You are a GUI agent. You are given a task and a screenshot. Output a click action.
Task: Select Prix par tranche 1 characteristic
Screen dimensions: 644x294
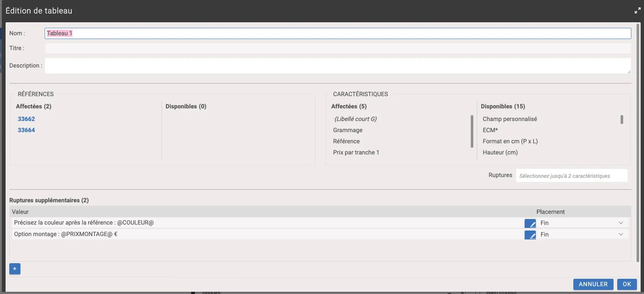356,153
